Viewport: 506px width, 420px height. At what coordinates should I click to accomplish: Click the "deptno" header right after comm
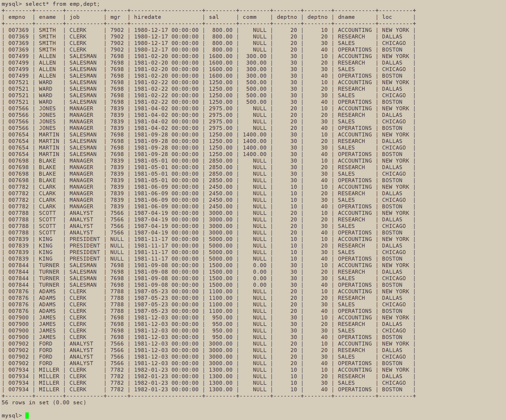[287, 17]
